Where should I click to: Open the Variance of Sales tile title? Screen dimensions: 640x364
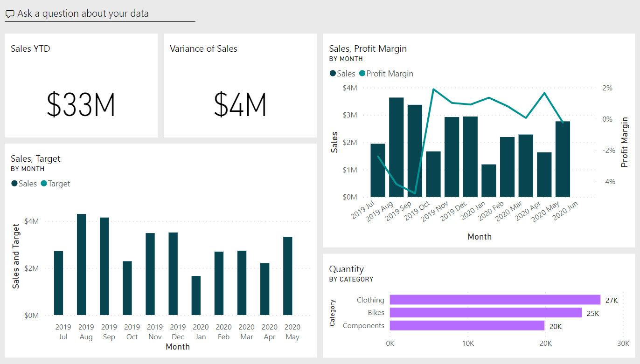click(x=203, y=48)
